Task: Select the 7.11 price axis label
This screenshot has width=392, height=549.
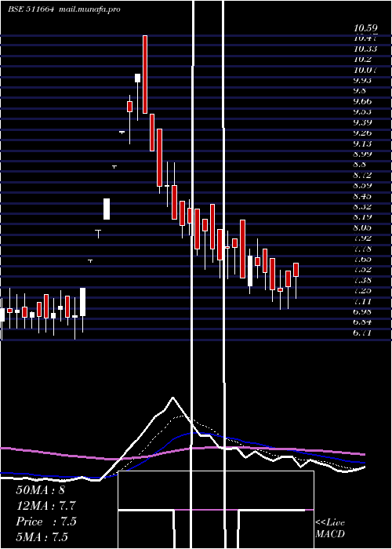Action: [362, 301]
